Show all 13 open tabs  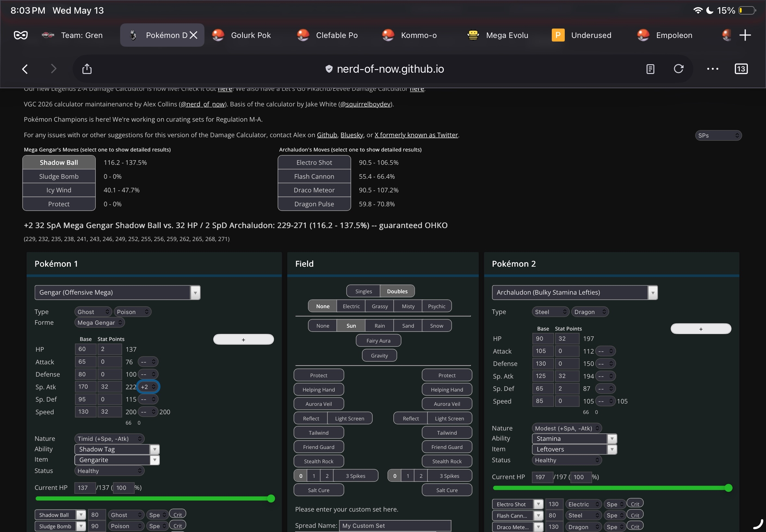point(741,69)
